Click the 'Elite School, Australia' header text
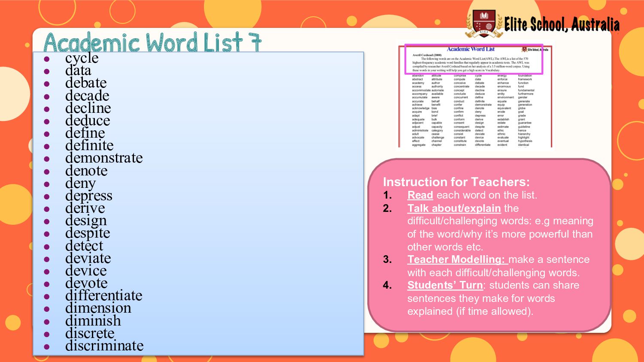 pos(562,24)
